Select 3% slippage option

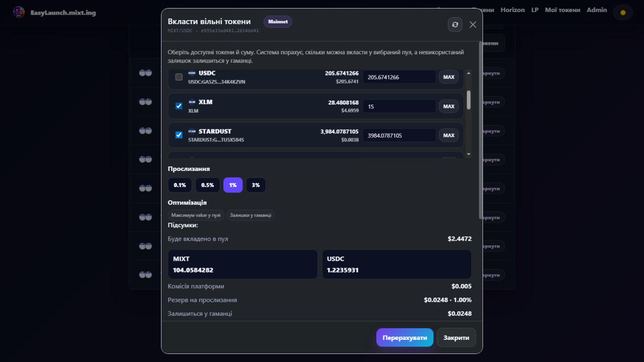coord(256,185)
